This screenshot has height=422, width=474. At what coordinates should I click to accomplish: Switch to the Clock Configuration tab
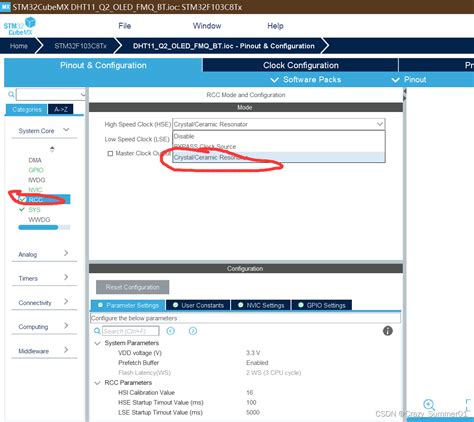[x=300, y=65]
